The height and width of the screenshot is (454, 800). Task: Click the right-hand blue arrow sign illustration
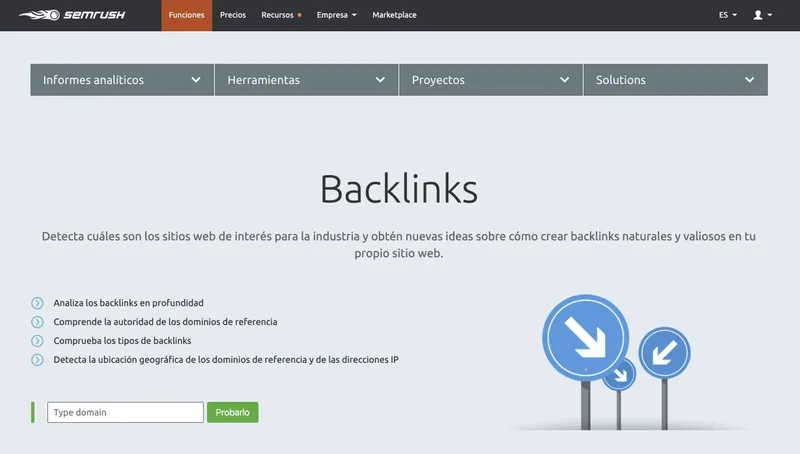(664, 352)
